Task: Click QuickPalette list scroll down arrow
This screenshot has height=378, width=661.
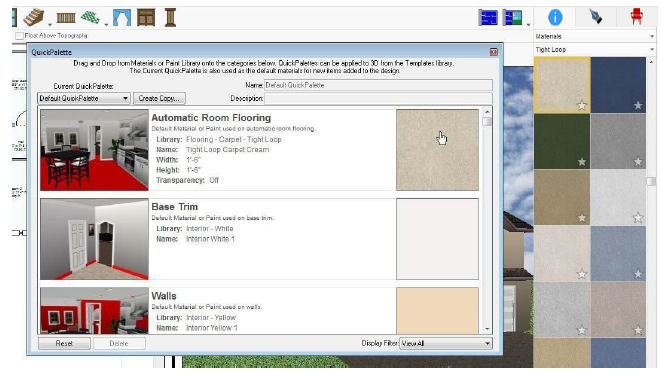Action: [x=487, y=329]
